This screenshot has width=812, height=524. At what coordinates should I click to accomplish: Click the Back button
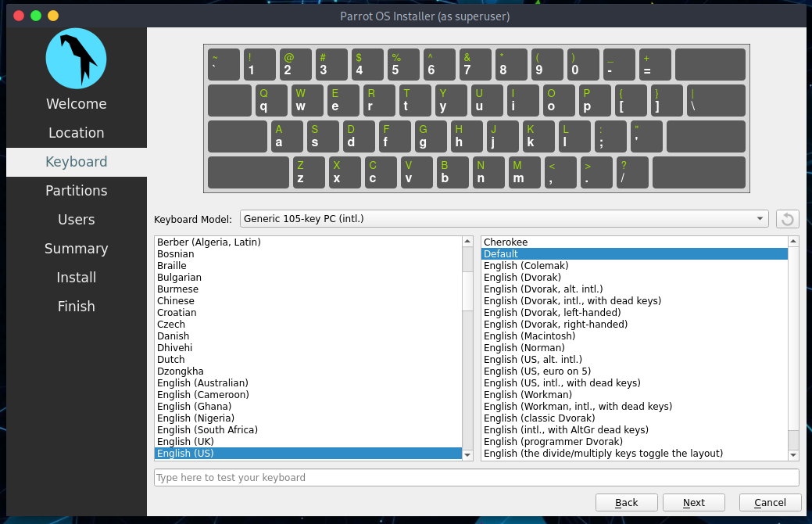coord(626,502)
